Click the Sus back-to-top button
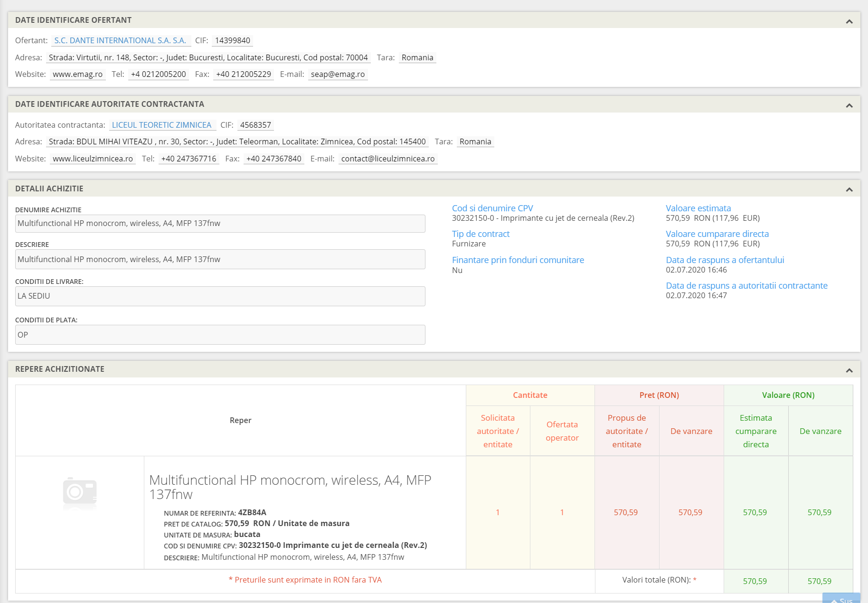 [x=841, y=598]
